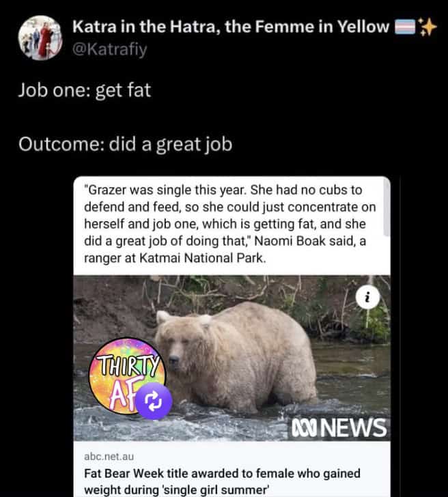The height and width of the screenshot is (497, 448).
Task: Open the abc.net.au source link
Action: pos(109,457)
